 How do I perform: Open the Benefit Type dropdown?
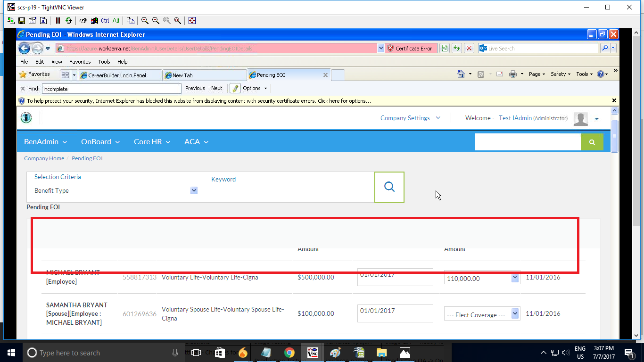coord(194,190)
